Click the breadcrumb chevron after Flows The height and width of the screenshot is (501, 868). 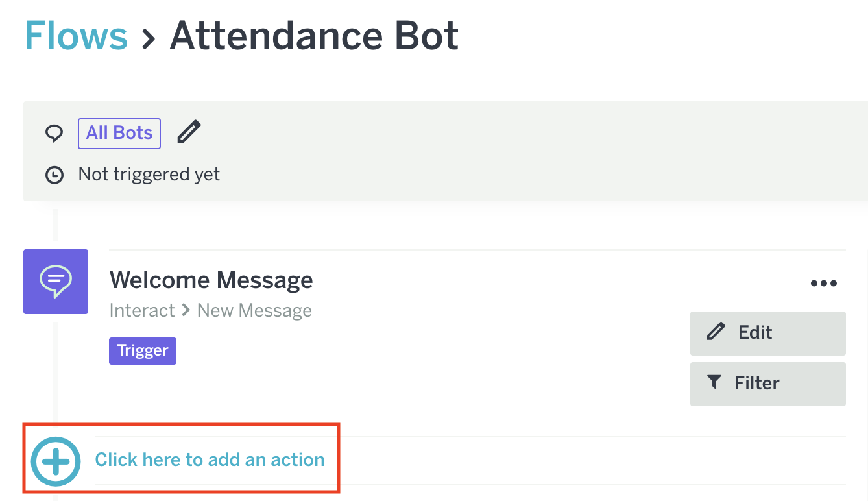click(x=149, y=38)
